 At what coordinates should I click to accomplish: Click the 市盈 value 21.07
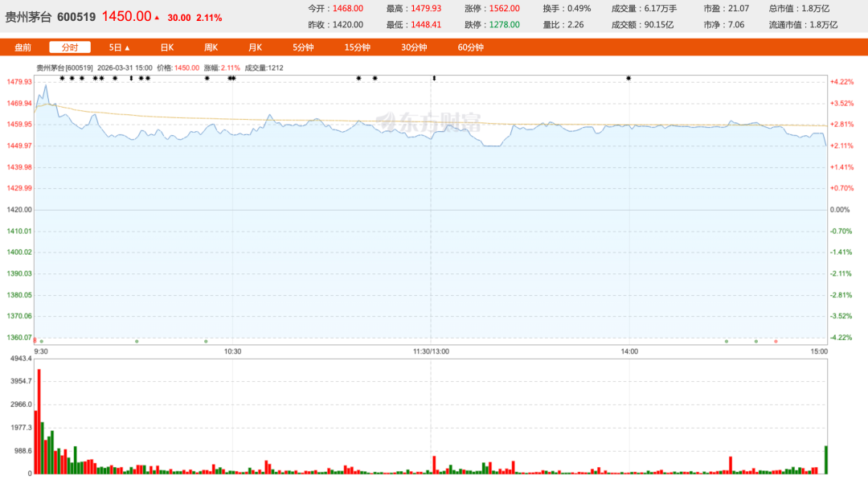click(739, 8)
